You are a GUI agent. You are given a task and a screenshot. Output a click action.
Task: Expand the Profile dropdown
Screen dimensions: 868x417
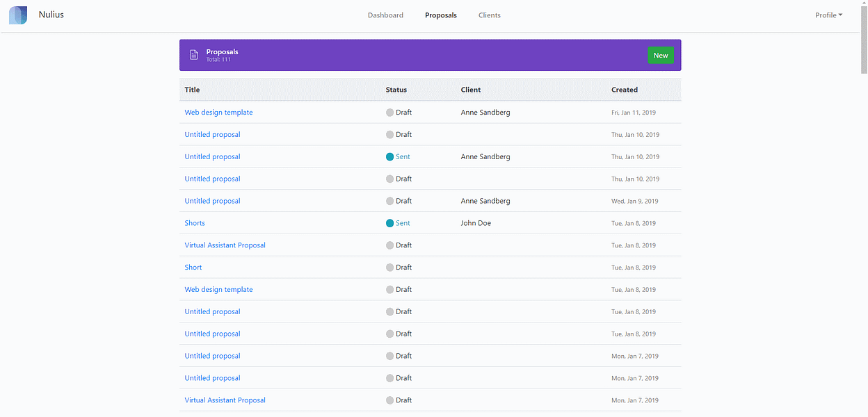pyautogui.click(x=828, y=15)
